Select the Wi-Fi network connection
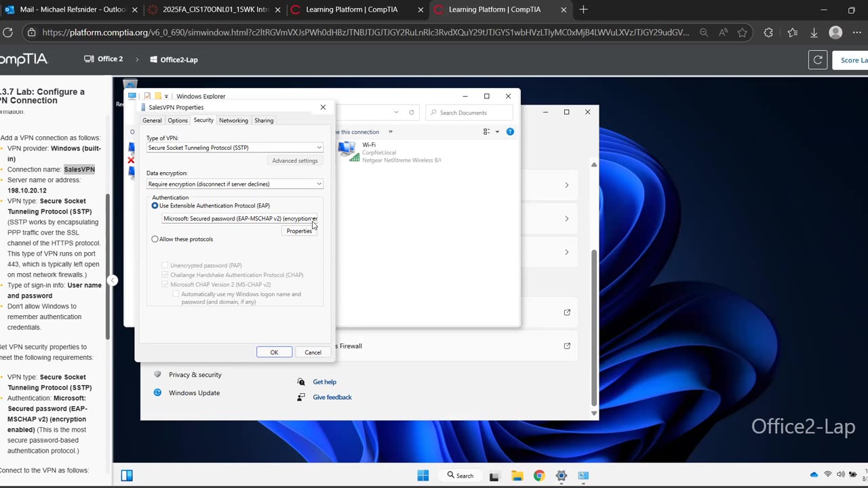Viewport: 868px width, 488px height. pyautogui.click(x=390, y=152)
